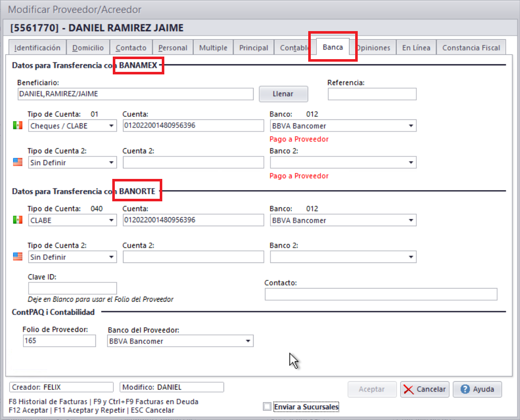Open the Cheques / CLABE account type dropdown
Image resolution: width=520 pixels, height=420 pixels.
point(111,126)
